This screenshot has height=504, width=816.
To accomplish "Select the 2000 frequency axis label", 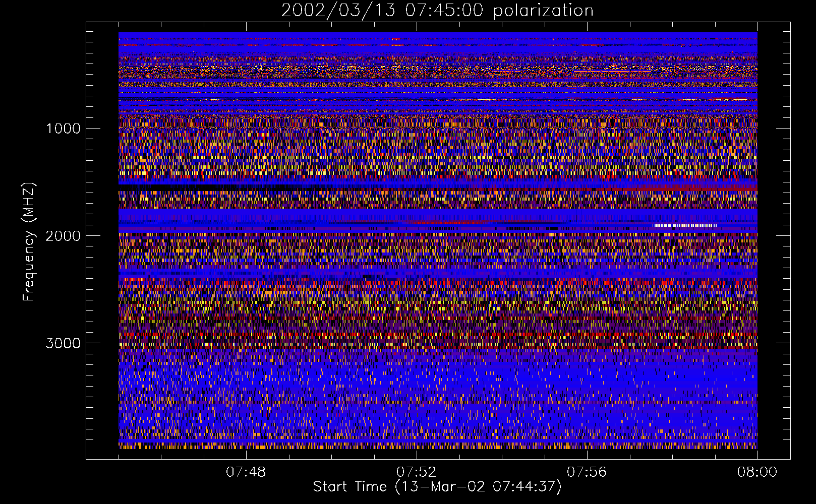I will [63, 236].
